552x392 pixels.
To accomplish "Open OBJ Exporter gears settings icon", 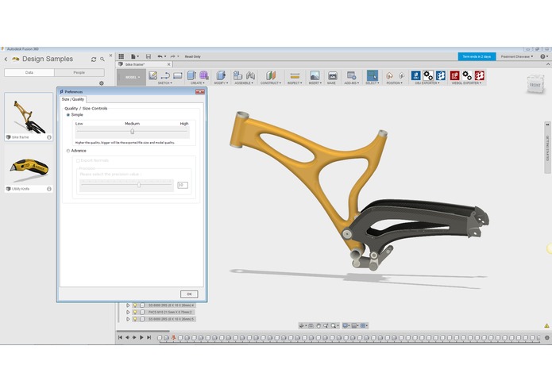I will (428, 75).
